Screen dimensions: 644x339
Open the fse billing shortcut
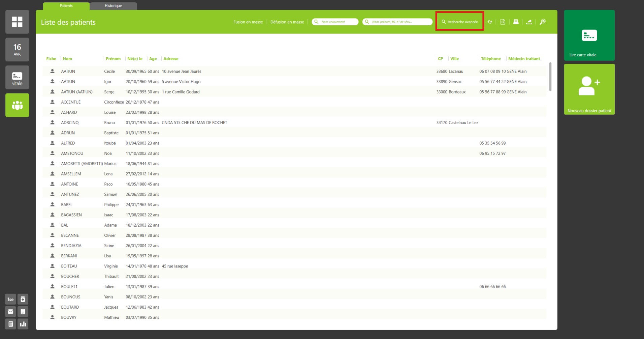pos(10,299)
